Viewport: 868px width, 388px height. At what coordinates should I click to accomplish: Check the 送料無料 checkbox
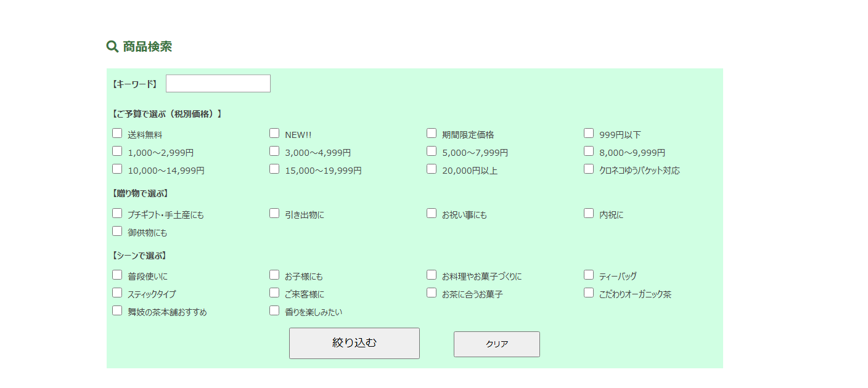[x=117, y=133]
